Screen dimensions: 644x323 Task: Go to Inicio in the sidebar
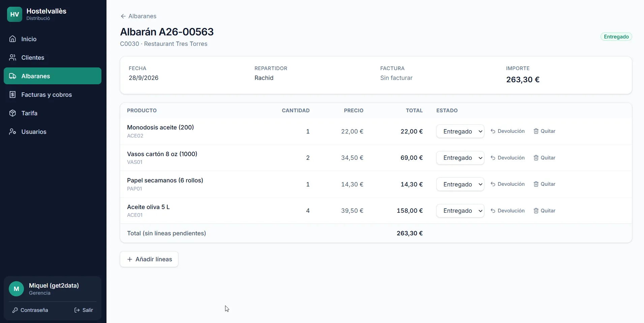click(53, 39)
